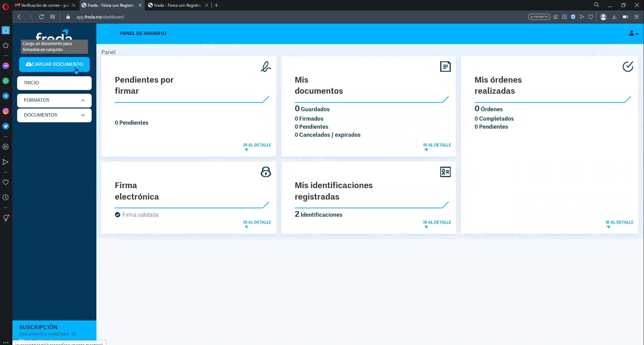Follow IR AL DETALLE link under Mis documentos

(437, 145)
